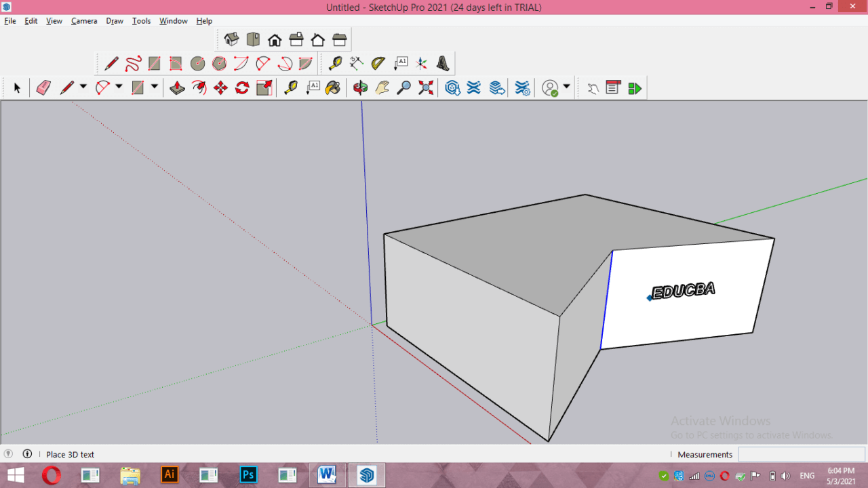The height and width of the screenshot is (488, 868).
Task: Choose the Paint Bucket tool
Action: (332, 87)
